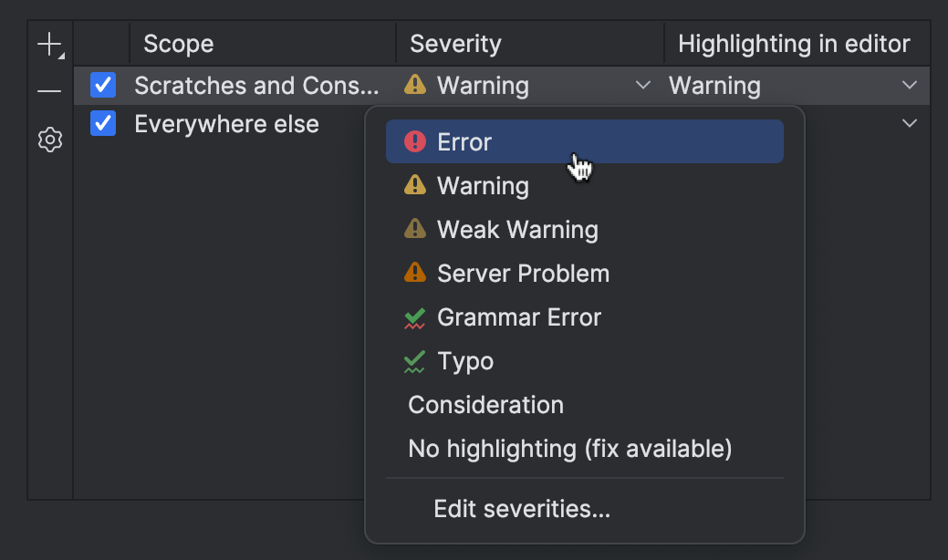
Task: Expand dropdown arrow in Everywhere else row
Action: (x=909, y=123)
